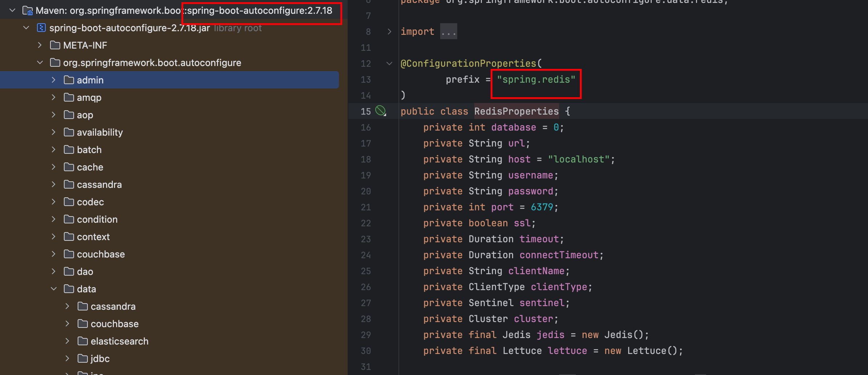
Task: Click the amqp folder icon
Action: pos(69,98)
